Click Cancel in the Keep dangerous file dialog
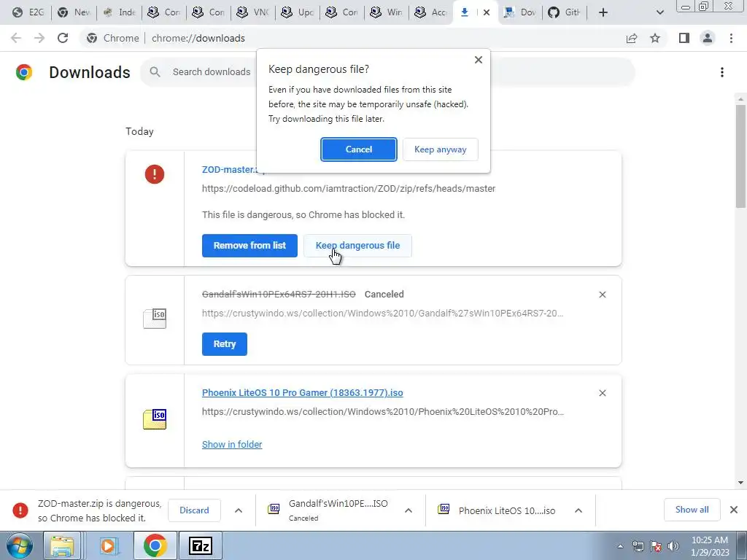 coord(358,149)
